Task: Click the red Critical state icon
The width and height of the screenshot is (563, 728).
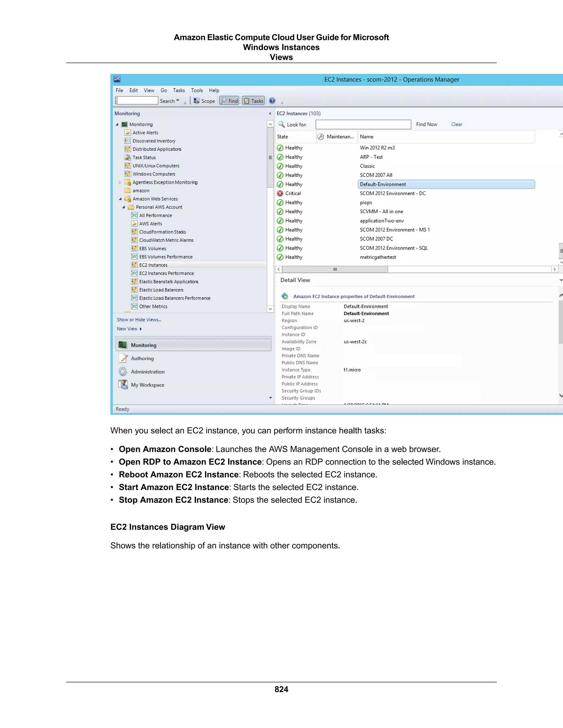Action: 280,193
